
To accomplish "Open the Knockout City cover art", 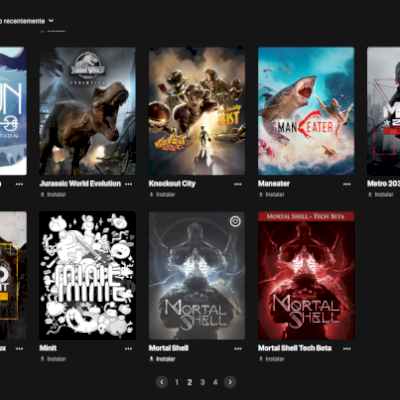I will [x=197, y=111].
